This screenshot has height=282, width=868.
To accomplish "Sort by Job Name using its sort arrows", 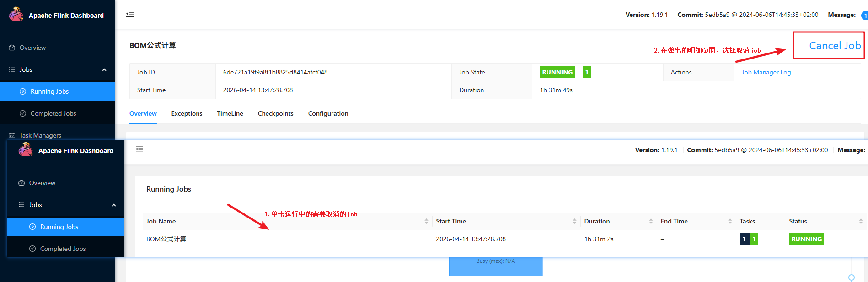I will click(x=426, y=221).
